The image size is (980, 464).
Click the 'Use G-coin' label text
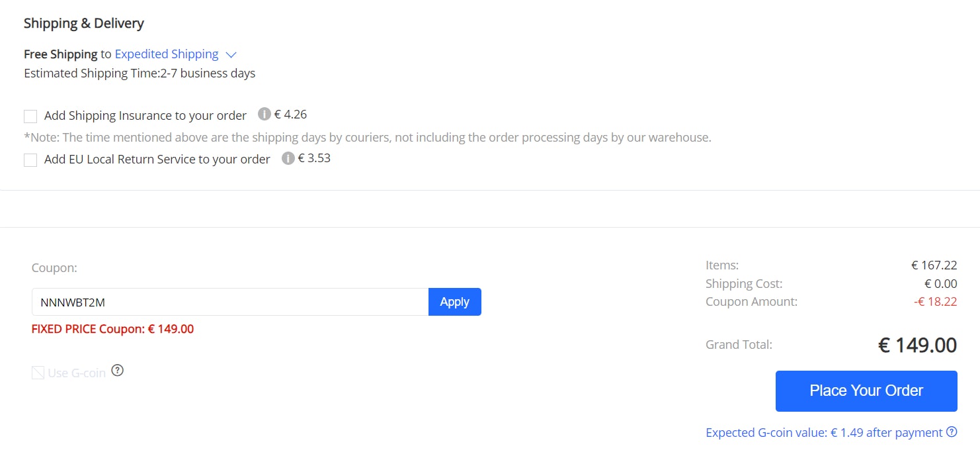[77, 373]
